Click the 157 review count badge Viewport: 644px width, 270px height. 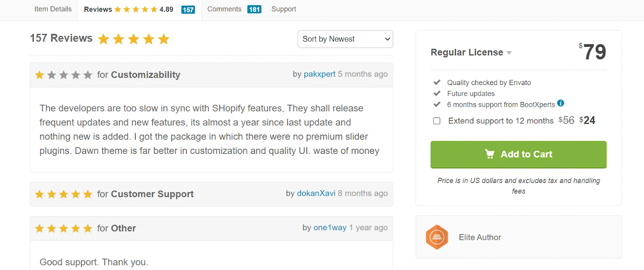coord(188,10)
